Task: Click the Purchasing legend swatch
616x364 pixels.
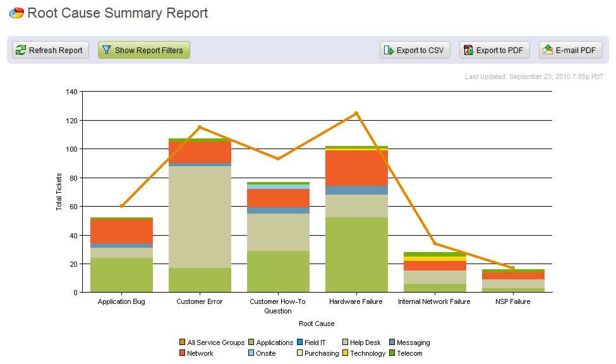Action: 299,353
